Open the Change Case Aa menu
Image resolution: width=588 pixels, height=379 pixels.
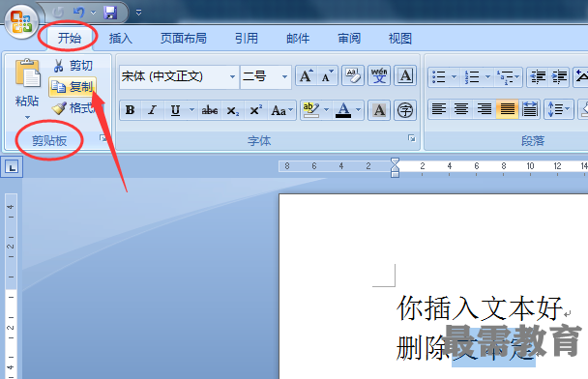pos(281,110)
